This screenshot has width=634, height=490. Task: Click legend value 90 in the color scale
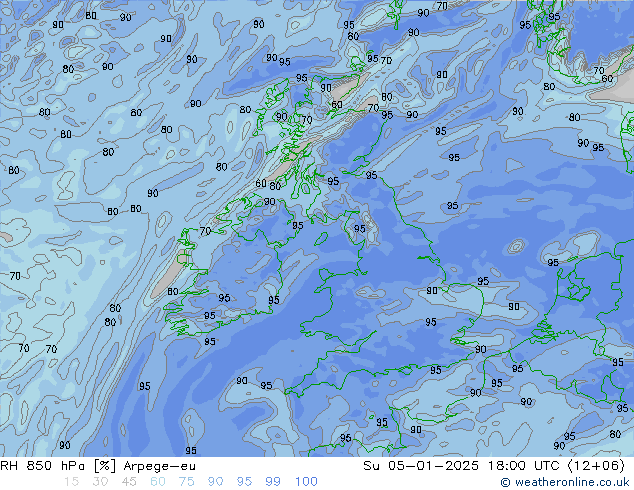tap(215, 482)
